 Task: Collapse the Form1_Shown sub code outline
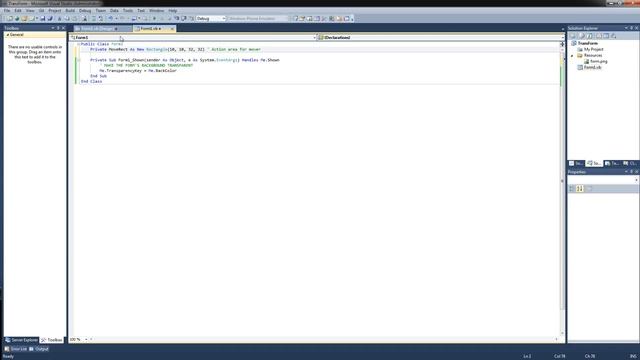78,60
